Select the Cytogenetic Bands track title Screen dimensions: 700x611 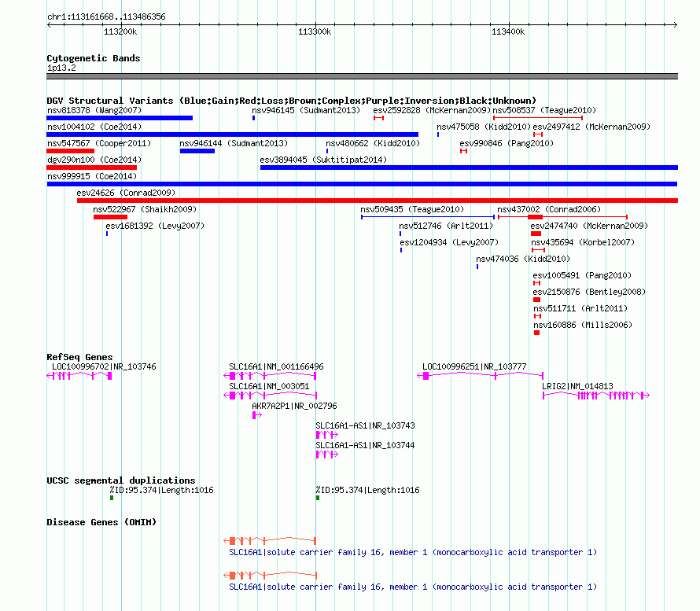94,58
